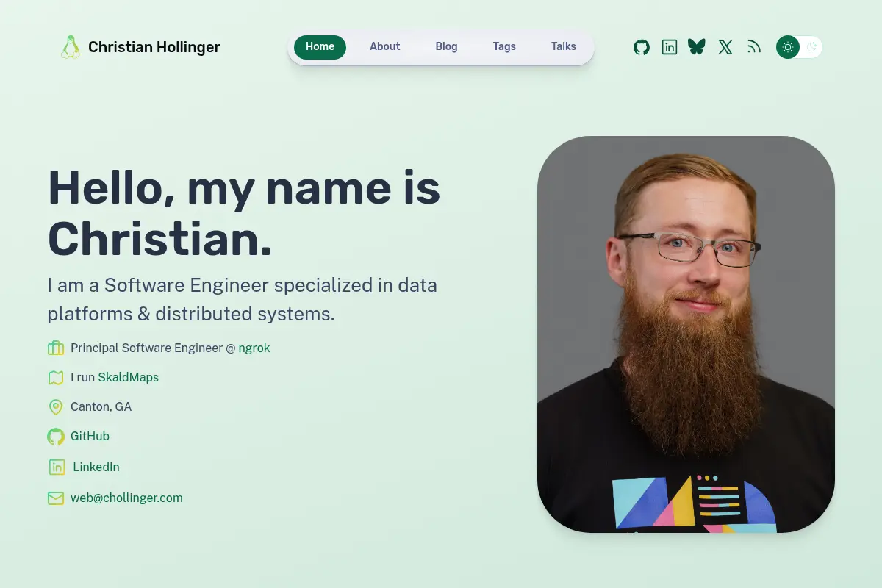Viewport: 882px width, 588px height.
Task: Navigate to Tags
Action: (504, 46)
